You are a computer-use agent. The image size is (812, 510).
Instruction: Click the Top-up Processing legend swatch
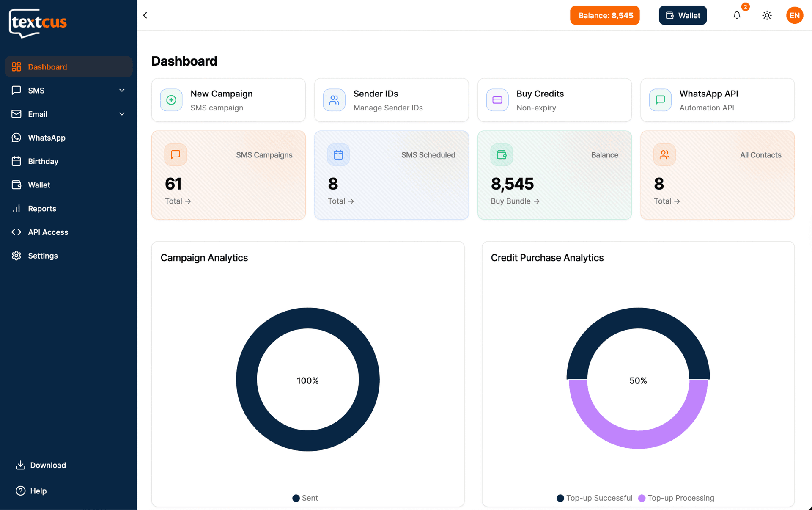642,498
